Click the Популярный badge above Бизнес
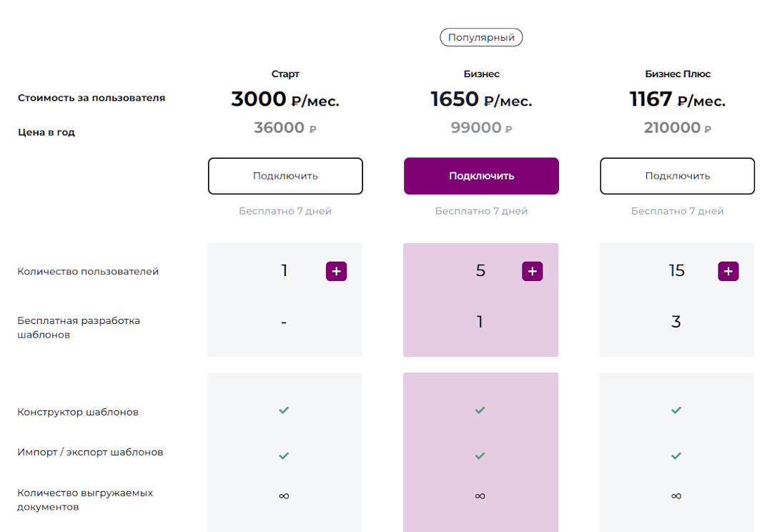The width and height of the screenshot is (772, 532). pos(481,38)
